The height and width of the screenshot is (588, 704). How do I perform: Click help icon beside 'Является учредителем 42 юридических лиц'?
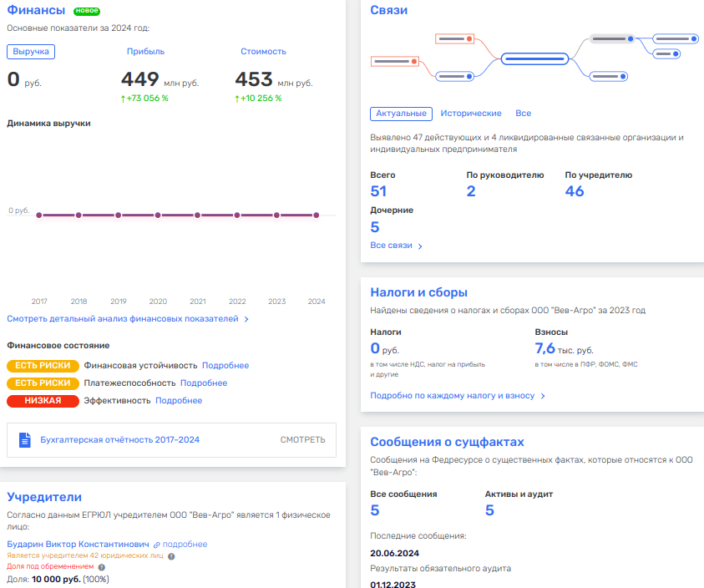click(x=171, y=556)
